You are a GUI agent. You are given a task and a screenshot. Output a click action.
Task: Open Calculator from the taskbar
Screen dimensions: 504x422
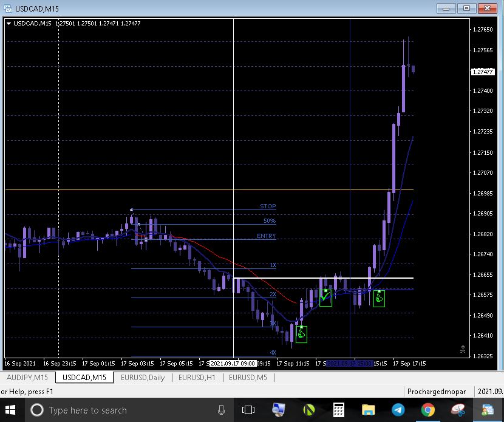click(x=338, y=410)
